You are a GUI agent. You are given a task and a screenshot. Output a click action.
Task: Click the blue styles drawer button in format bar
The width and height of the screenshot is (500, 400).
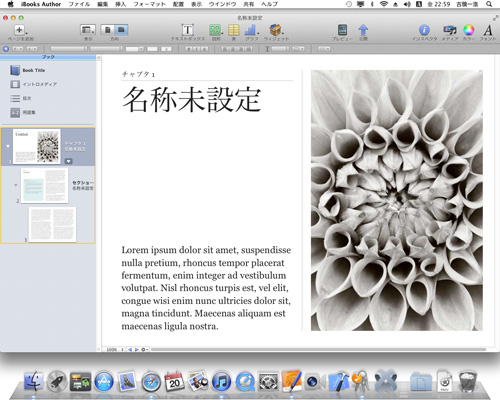click(x=6, y=49)
